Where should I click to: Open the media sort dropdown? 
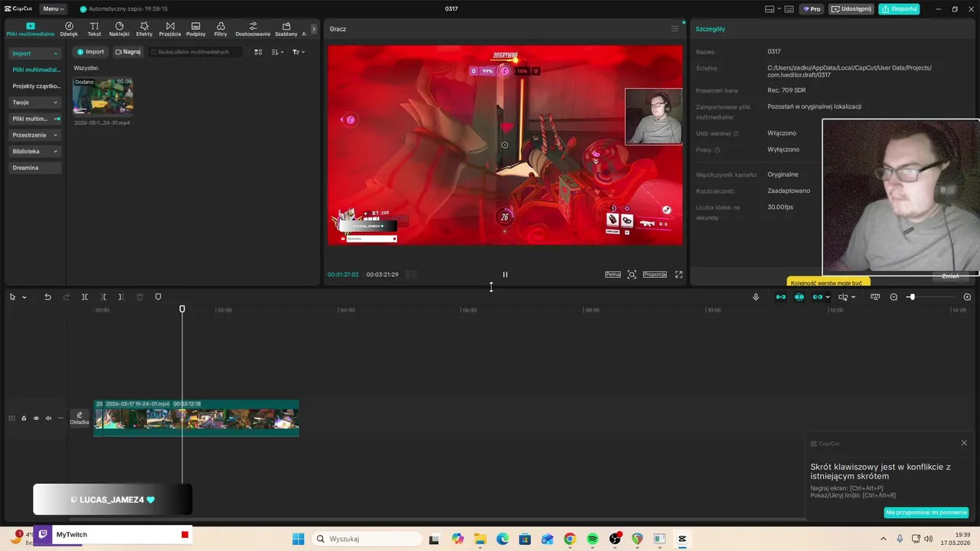(x=277, y=52)
